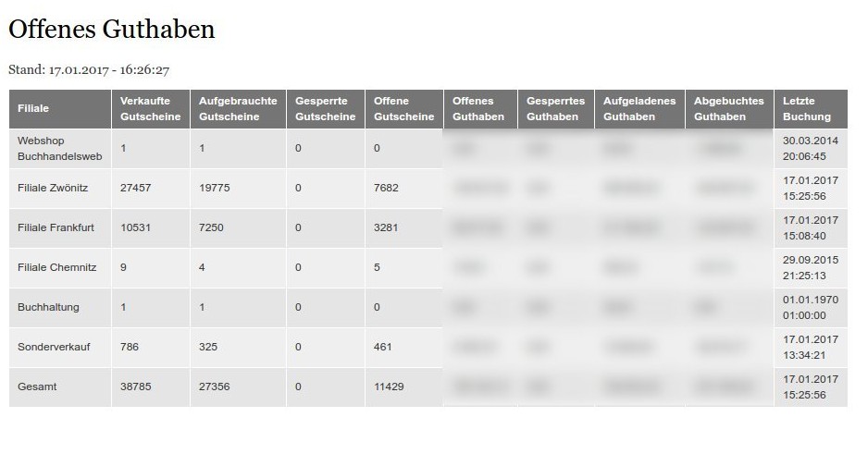
Task: Click the Filiale Zwönitz row label
Action: (x=53, y=188)
